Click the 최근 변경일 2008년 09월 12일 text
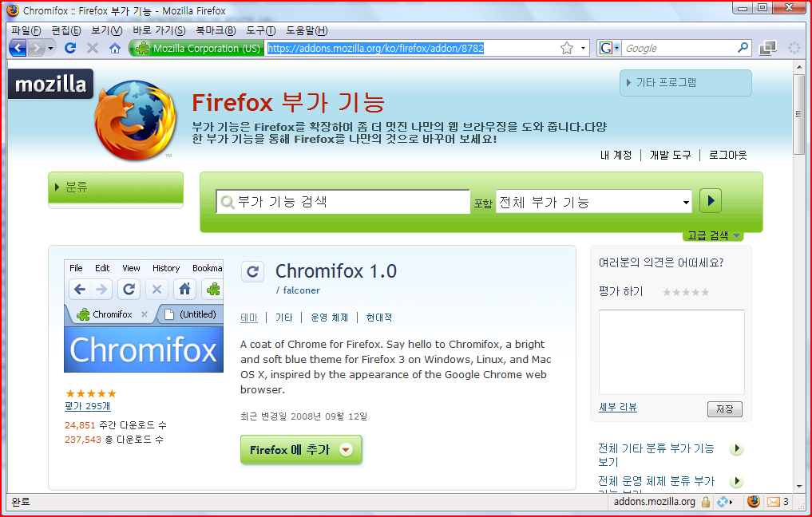Screen dimensions: 812x517 pos(304,416)
